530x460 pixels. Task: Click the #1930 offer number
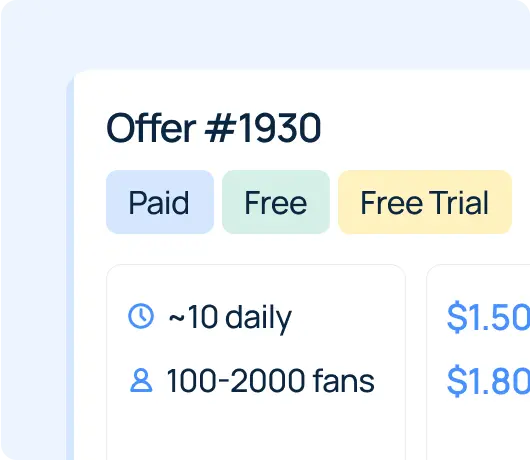tap(263, 128)
